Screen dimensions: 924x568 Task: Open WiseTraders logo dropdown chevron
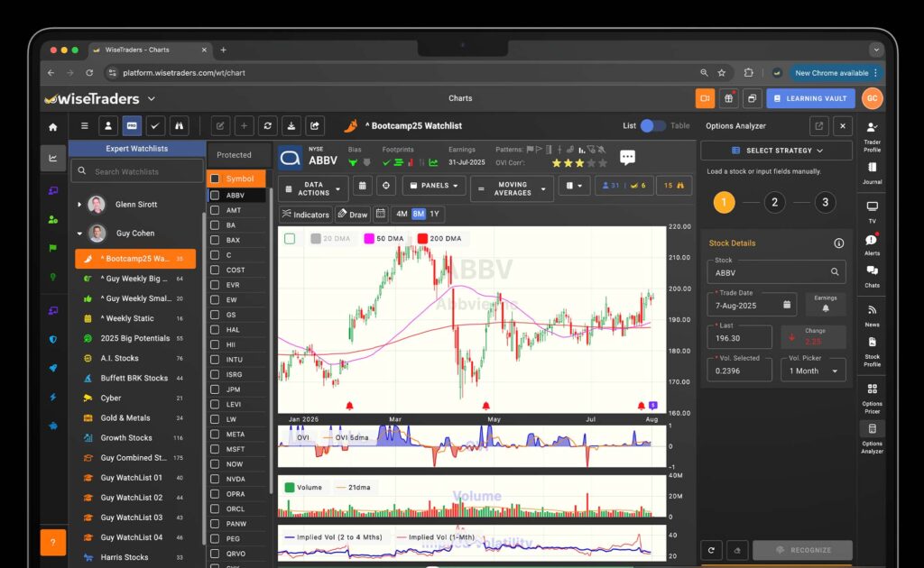coord(152,99)
